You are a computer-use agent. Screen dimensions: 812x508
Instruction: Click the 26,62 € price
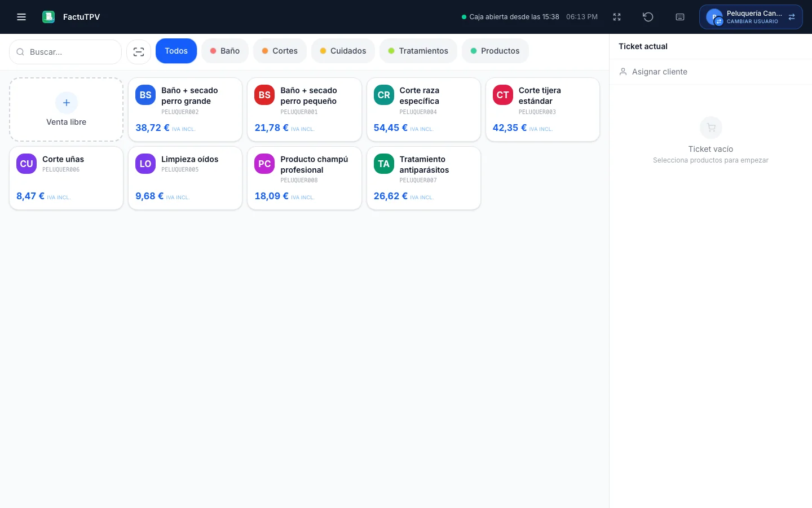(x=390, y=196)
